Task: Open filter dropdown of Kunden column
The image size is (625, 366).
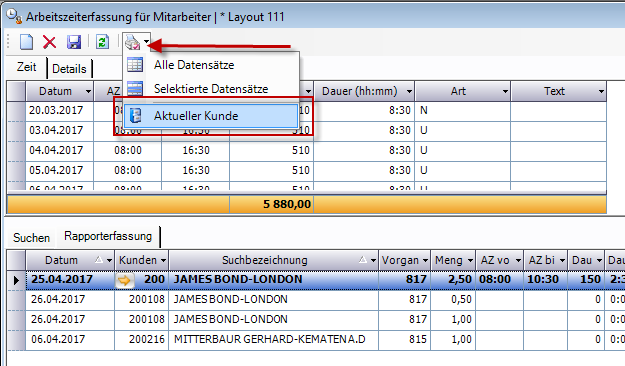Action: click(163, 261)
